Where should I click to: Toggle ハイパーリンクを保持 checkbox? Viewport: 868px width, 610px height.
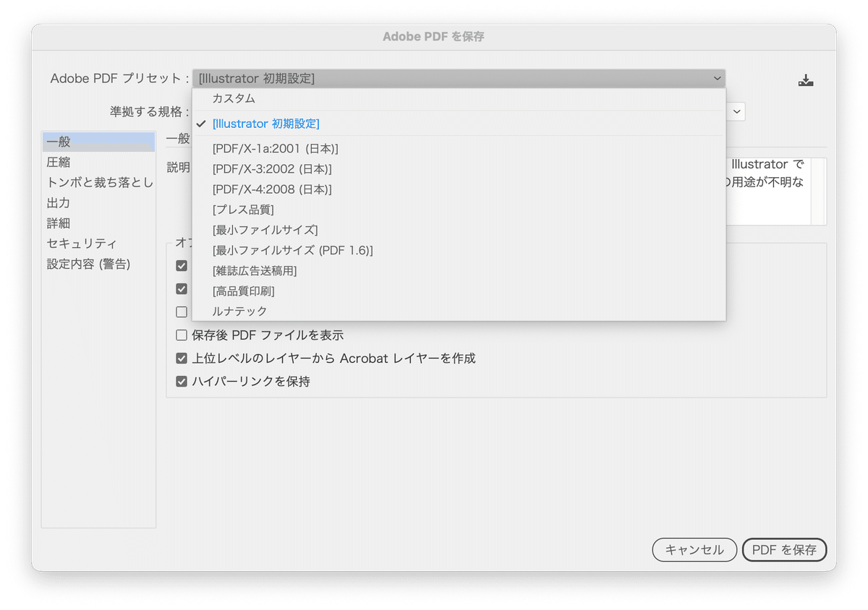(x=182, y=382)
